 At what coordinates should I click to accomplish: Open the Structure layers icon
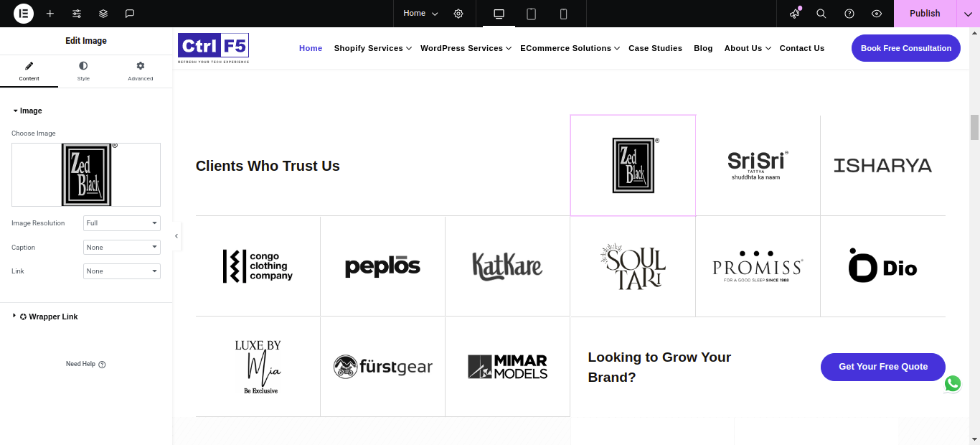click(x=103, y=14)
